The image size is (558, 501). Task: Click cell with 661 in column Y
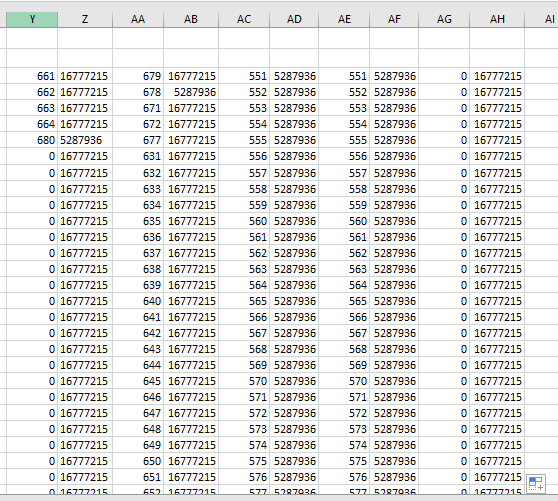(32, 76)
